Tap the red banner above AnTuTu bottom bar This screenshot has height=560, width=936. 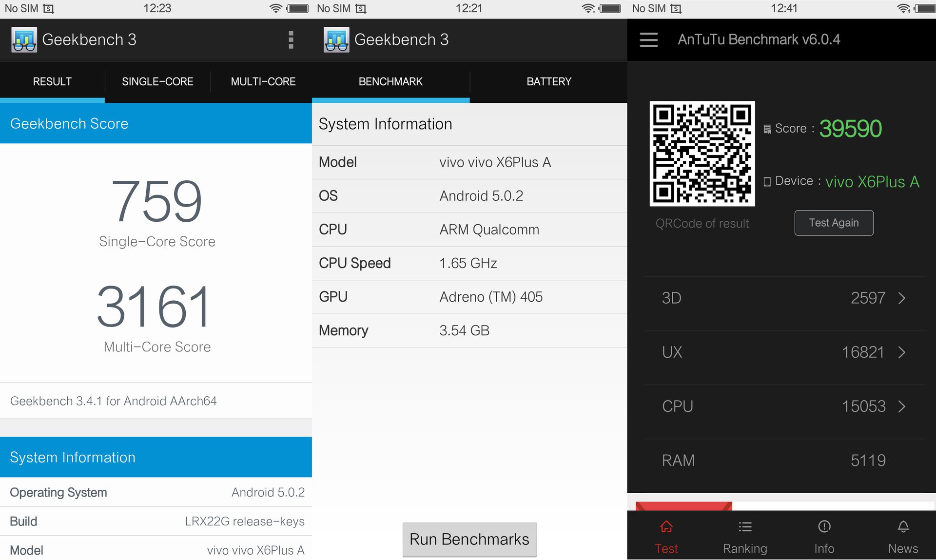684,506
